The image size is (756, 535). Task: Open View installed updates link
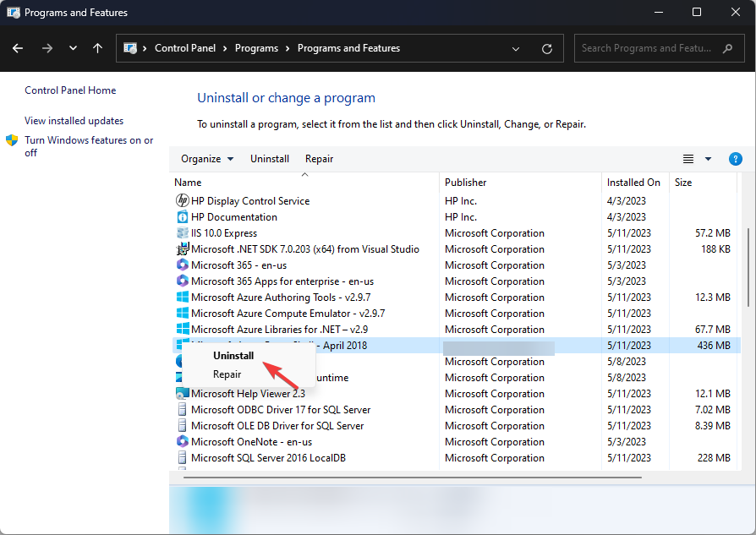tap(74, 121)
